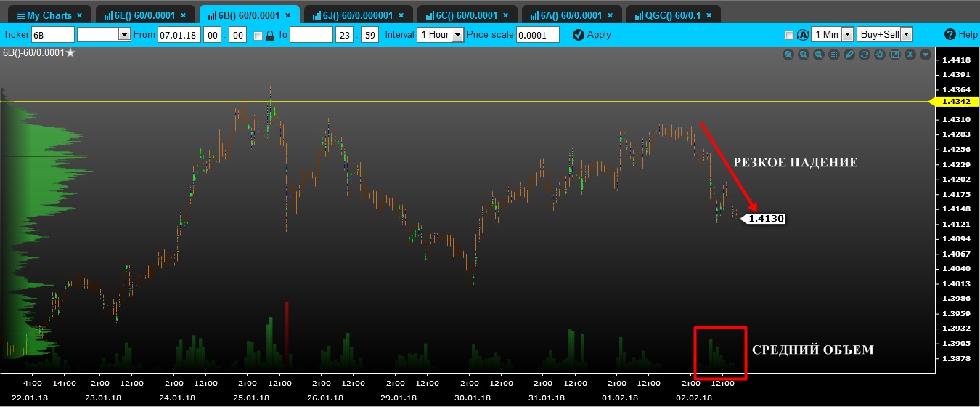Open the Buy+Sell dropdown
Screen dimensions: 980x407
pos(884,34)
